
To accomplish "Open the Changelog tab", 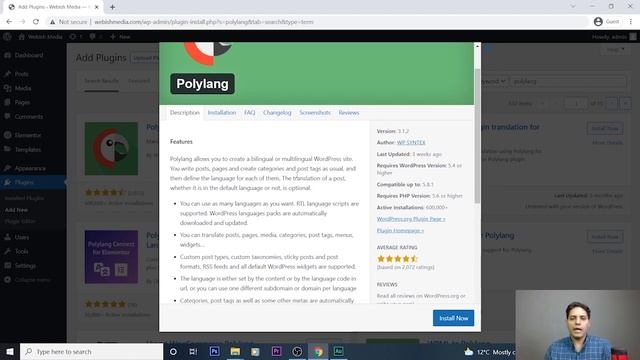I will pos(277,113).
